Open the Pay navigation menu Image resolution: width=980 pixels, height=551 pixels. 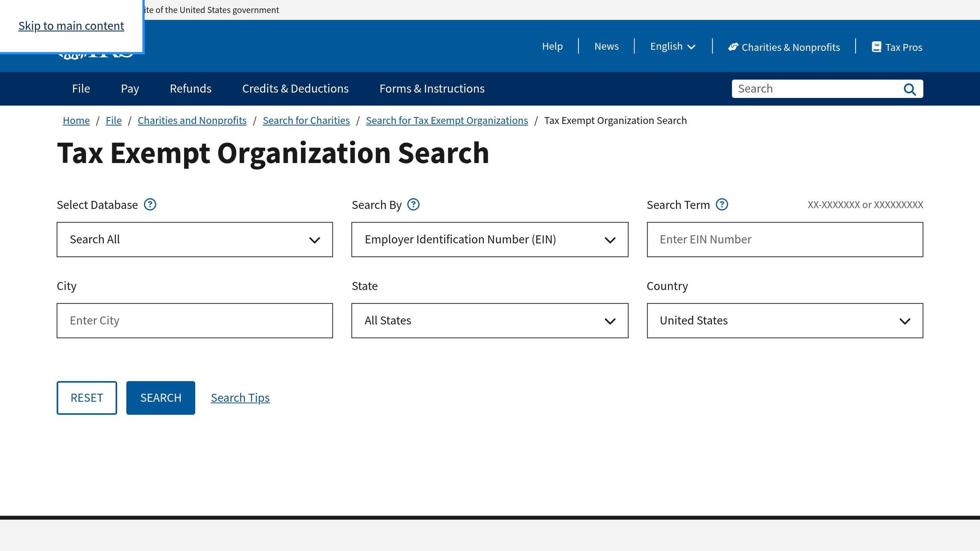pyautogui.click(x=130, y=89)
